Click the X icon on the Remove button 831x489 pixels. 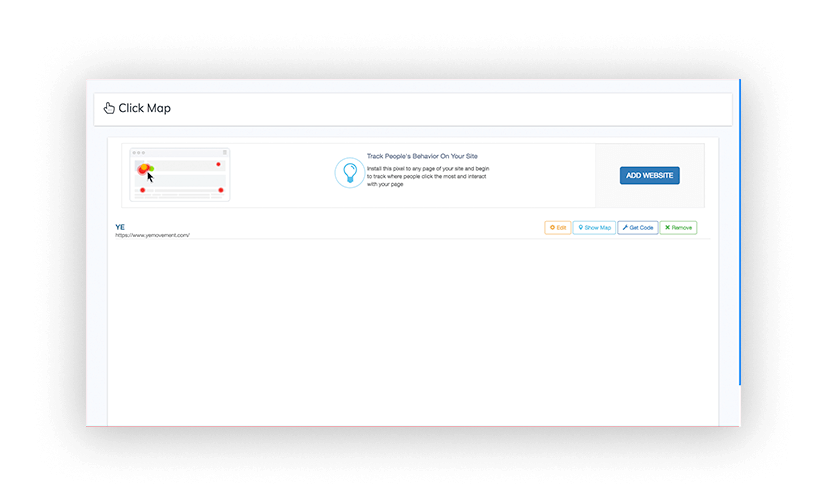[x=667, y=228]
